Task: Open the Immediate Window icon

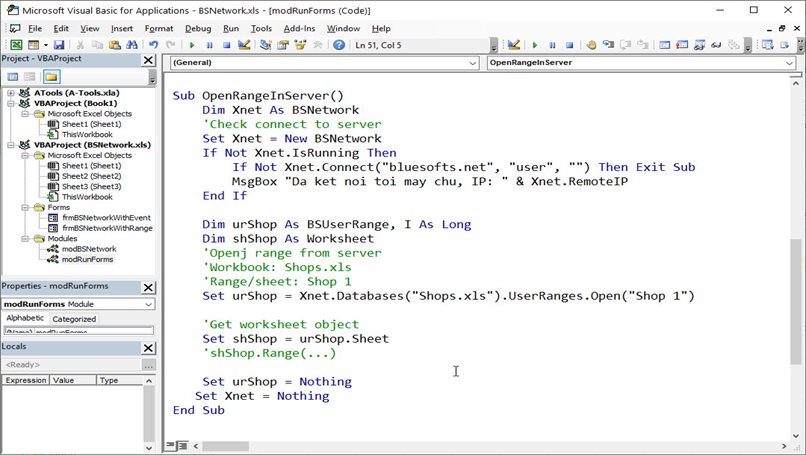Action: [682, 45]
